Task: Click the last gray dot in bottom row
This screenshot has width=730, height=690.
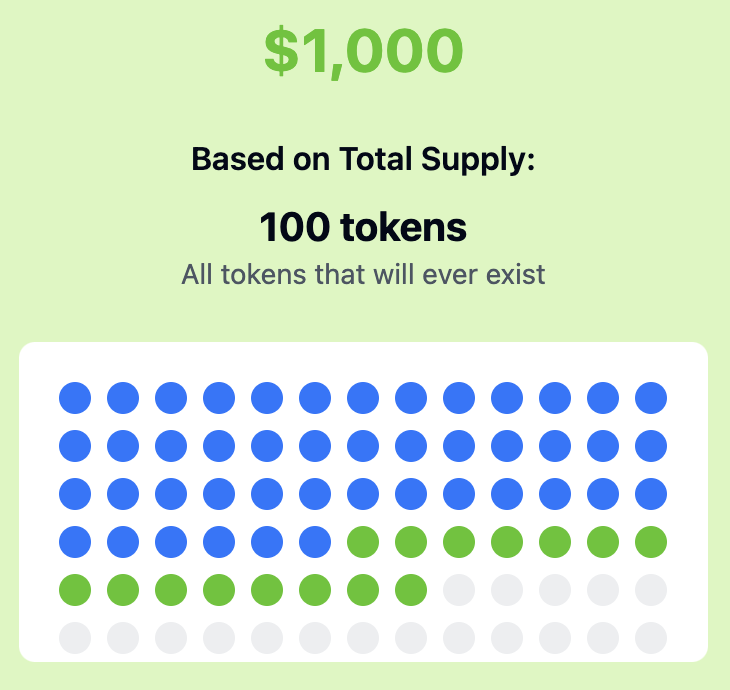Action: pos(651,638)
